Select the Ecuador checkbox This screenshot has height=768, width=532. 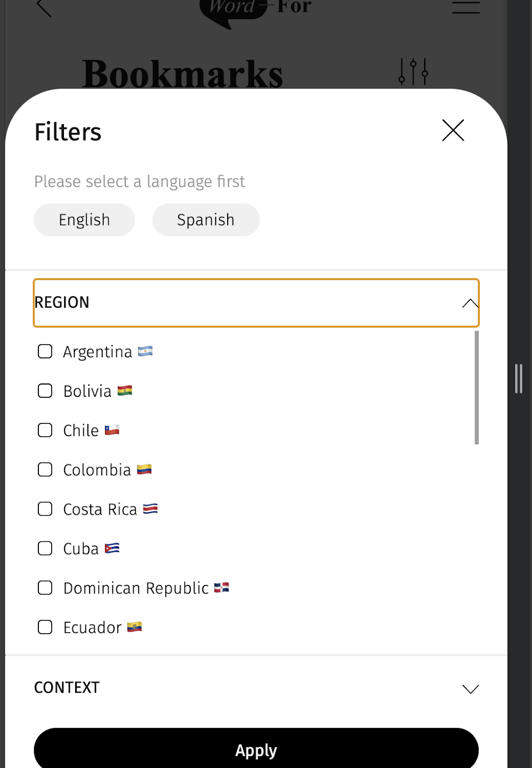click(x=45, y=628)
